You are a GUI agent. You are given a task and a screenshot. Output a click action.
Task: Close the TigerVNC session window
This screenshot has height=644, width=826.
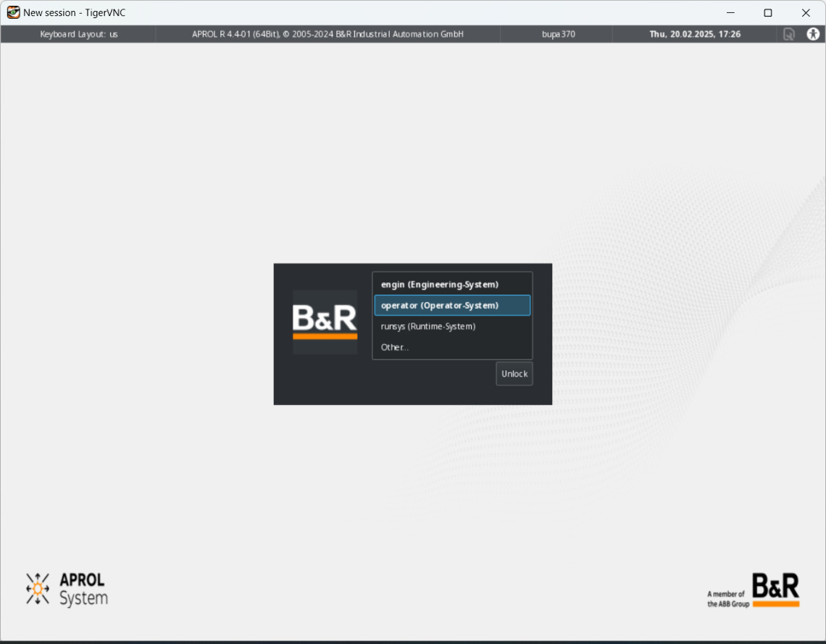point(806,12)
